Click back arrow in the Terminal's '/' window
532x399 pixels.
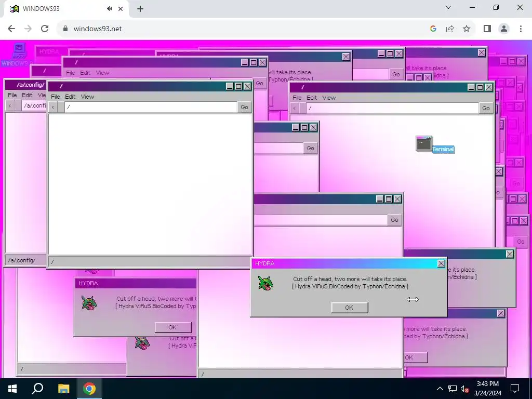pos(295,108)
